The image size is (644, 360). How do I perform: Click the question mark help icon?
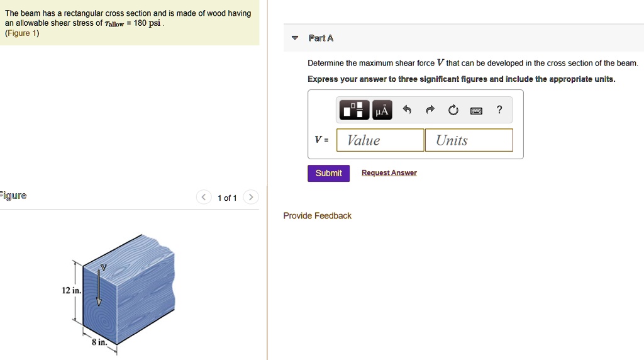point(499,110)
